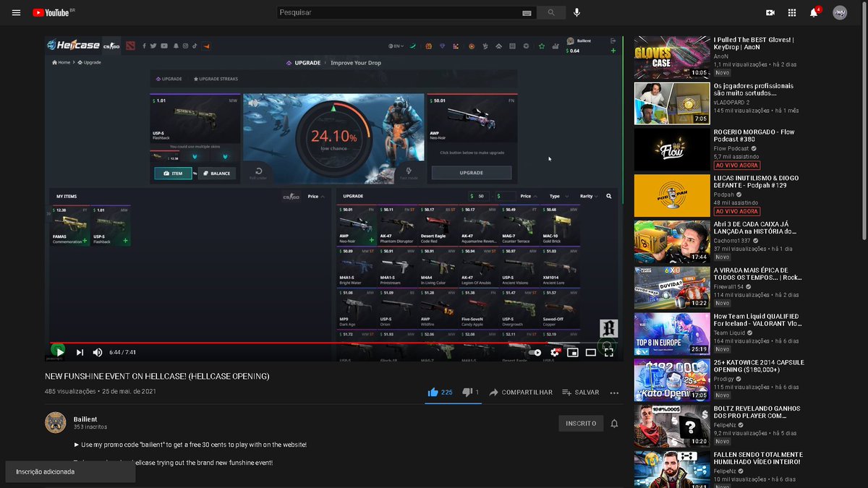Open Bailient channel avatar
This screenshot has width=868, height=488.
coord(56,423)
